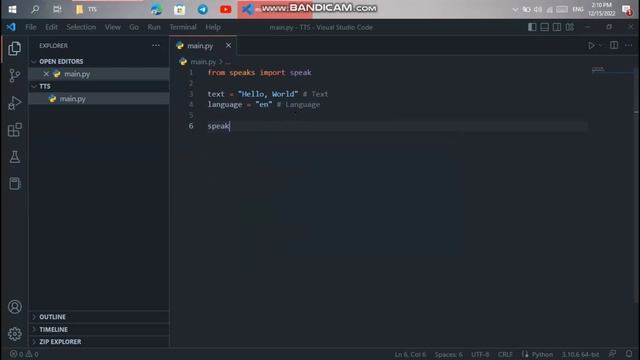This screenshot has width=640, height=360.
Task: Click the VS Code logo icon
Action: (11, 27)
